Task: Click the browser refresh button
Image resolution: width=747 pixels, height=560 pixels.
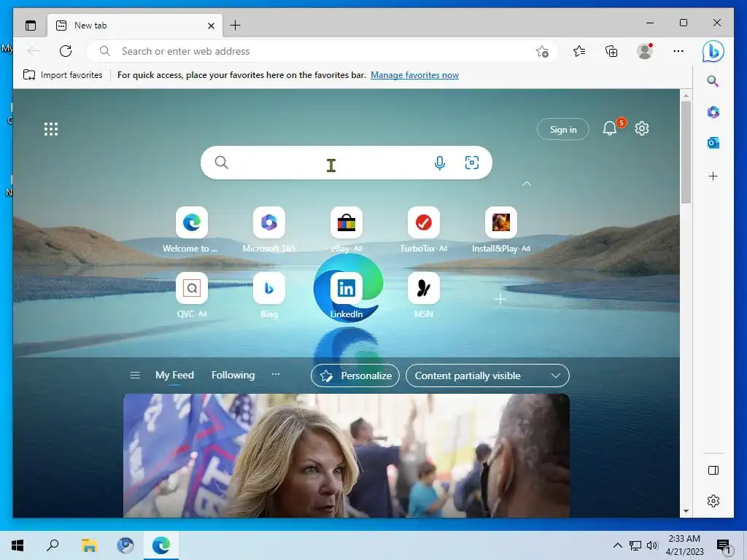Action: pyautogui.click(x=66, y=51)
